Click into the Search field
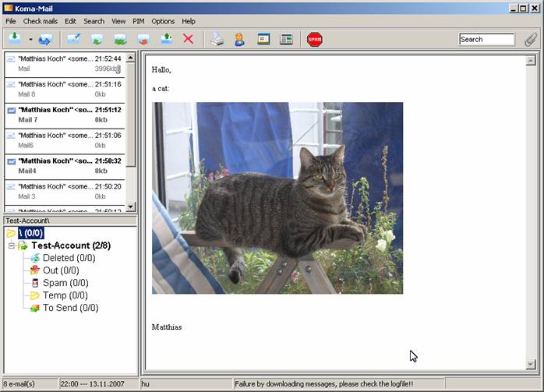 coord(486,39)
